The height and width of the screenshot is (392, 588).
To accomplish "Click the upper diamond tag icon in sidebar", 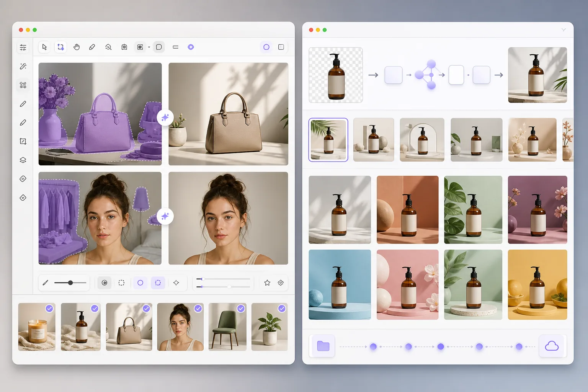I will click(23, 179).
